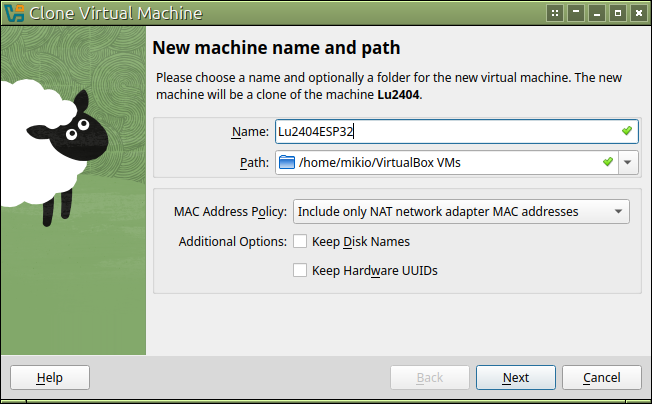The height and width of the screenshot is (404, 652).
Task: Click the Path text /home/mikio/VirtualBox VMs
Action: pos(380,162)
